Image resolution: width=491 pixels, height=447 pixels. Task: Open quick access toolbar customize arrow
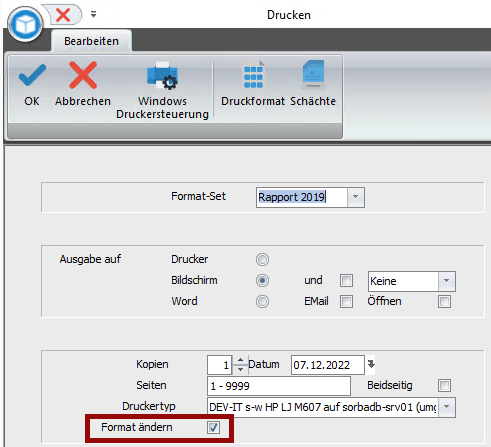94,14
